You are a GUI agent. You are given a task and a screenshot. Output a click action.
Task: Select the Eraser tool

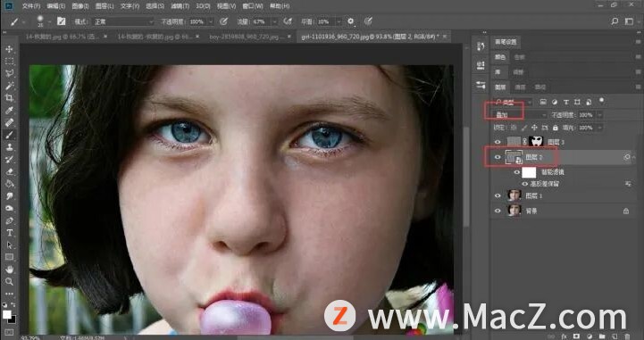tap(9, 171)
